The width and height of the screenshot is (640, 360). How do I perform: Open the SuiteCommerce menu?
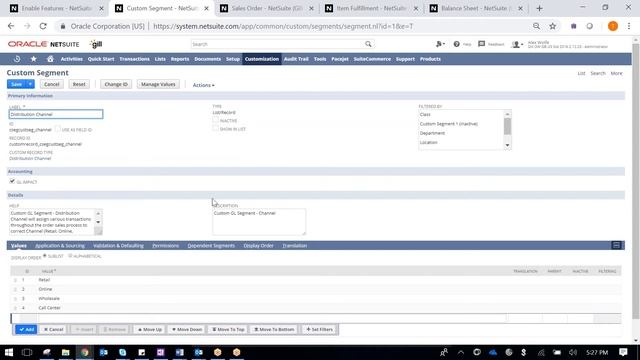[x=372, y=59]
